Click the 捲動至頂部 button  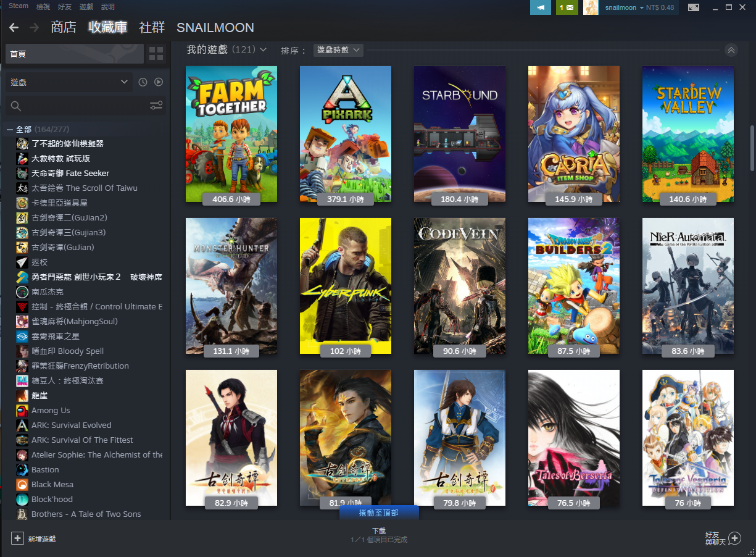pos(379,513)
